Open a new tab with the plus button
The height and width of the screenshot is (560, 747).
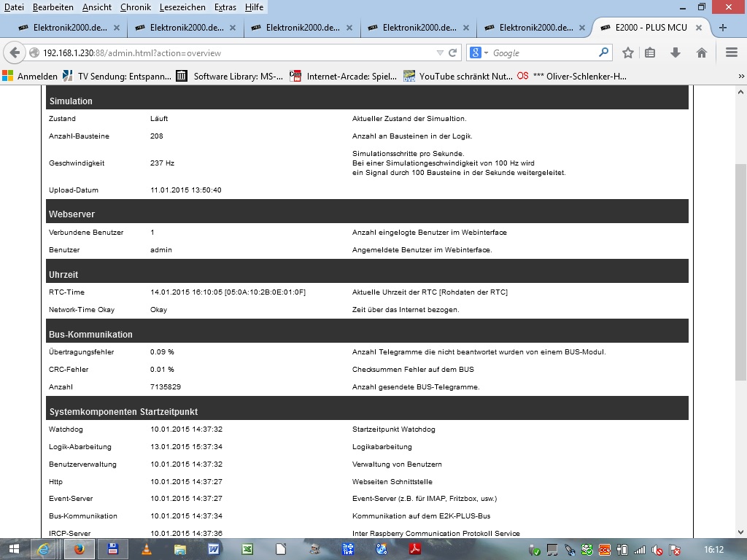click(x=723, y=28)
